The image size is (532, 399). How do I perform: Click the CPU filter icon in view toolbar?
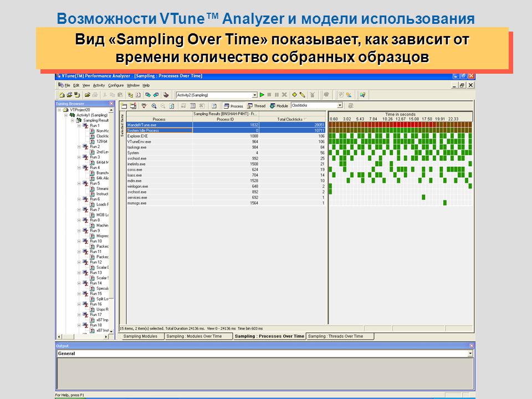[144, 106]
